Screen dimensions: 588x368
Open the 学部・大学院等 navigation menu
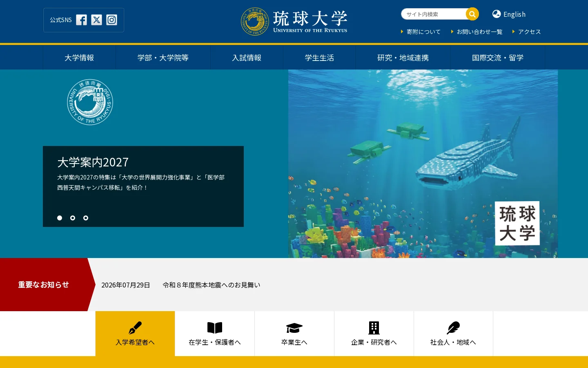[x=163, y=58]
